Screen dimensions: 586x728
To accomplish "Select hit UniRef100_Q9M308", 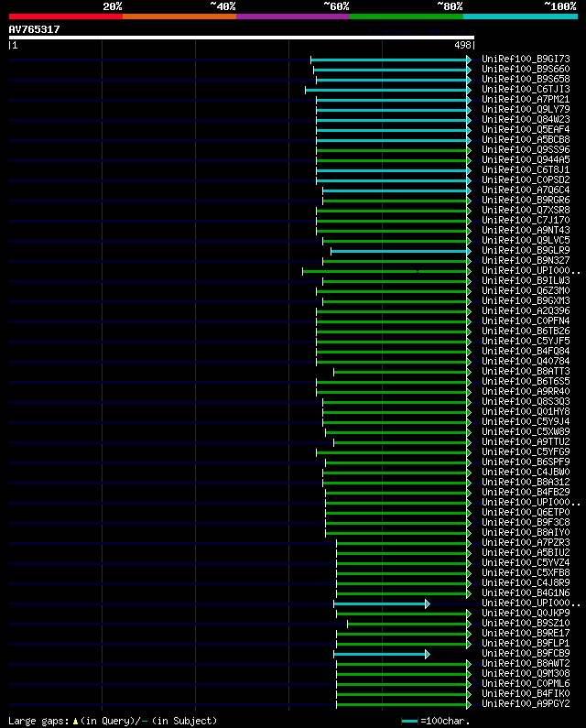I will (x=526, y=674).
